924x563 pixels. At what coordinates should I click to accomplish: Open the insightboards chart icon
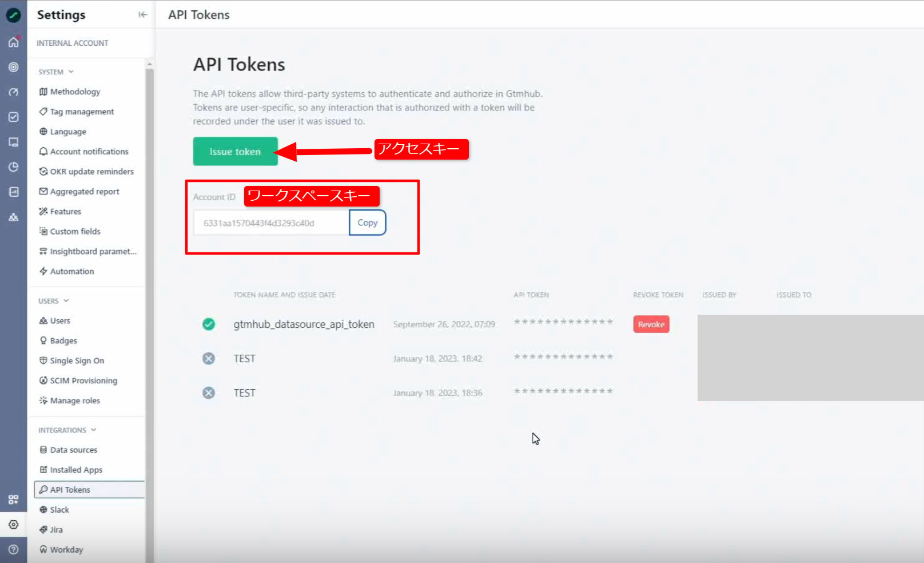[13, 192]
